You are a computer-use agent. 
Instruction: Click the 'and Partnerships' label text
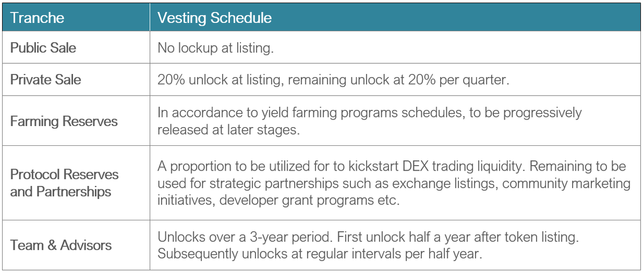click(x=61, y=191)
